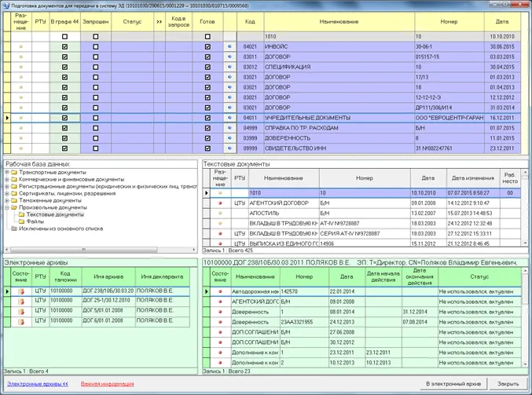The height and width of the screenshot is (395, 532).
Task: Select ДОГ.25-1/30.12.2010 archive name cell
Action: (108, 301)
